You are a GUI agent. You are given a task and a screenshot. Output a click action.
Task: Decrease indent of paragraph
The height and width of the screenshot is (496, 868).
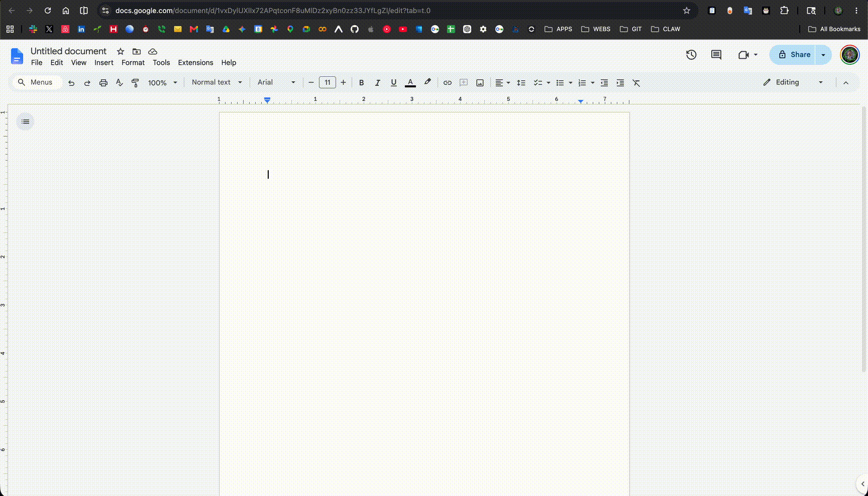(x=604, y=83)
